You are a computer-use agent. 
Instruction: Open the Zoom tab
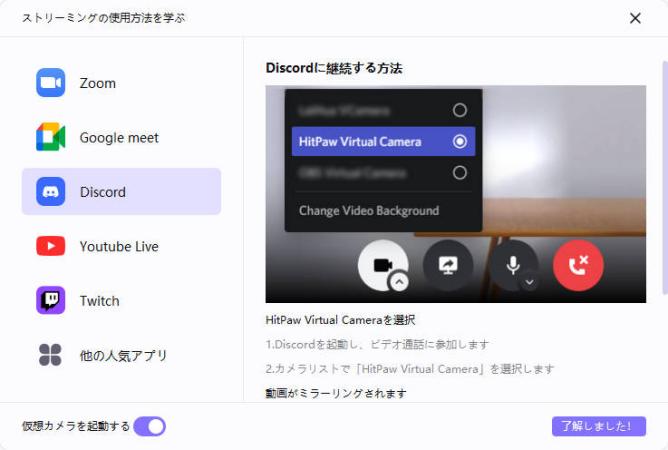[x=121, y=83]
